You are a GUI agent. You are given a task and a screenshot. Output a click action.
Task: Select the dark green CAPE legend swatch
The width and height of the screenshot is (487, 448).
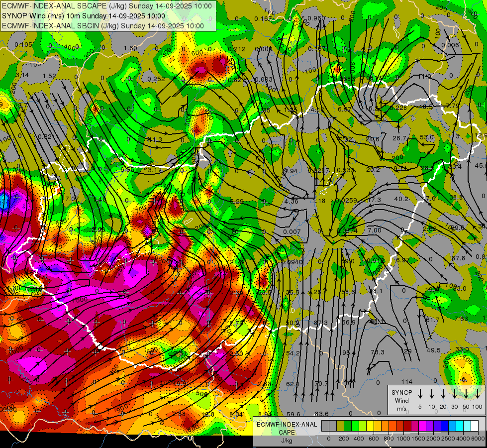tap(348, 426)
